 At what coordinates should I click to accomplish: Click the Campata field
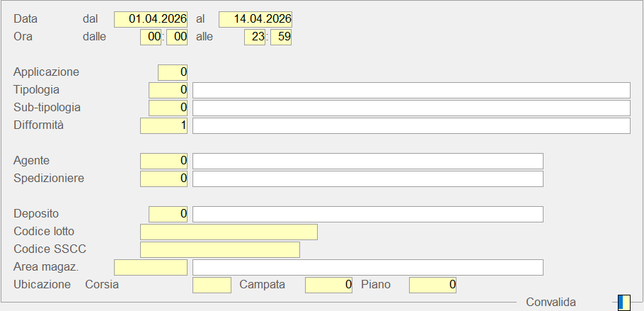coord(328,285)
